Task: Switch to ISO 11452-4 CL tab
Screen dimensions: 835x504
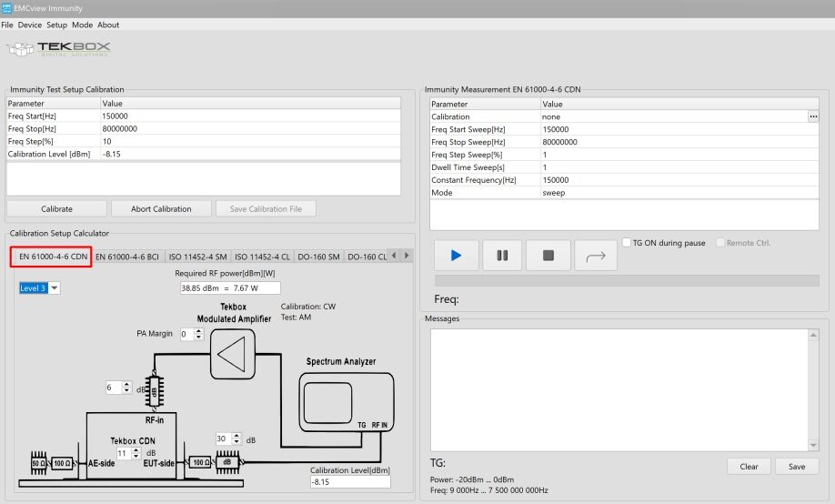Action: tap(262, 257)
